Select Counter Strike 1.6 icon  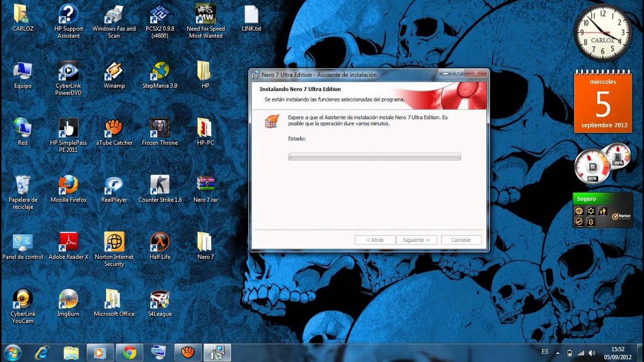point(160,189)
